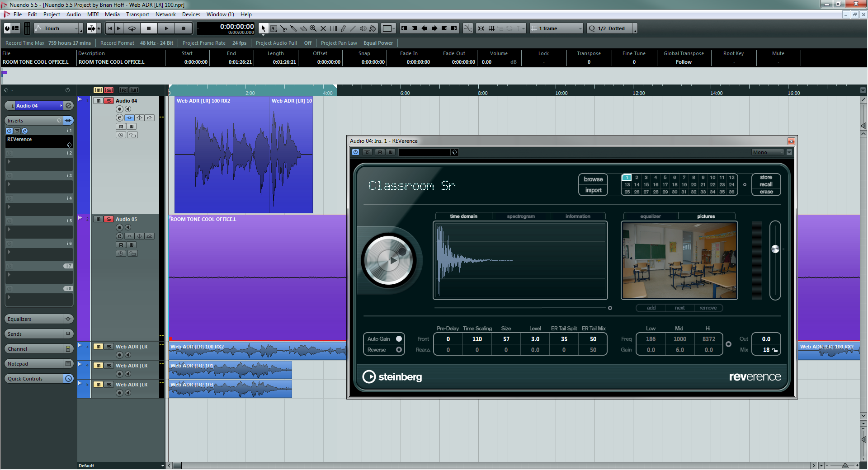Image resolution: width=868 pixels, height=470 pixels.
Task: Toggle the Cycle loop button
Action: [x=132, y=28]
